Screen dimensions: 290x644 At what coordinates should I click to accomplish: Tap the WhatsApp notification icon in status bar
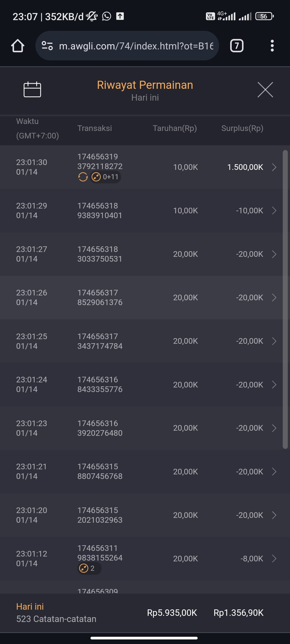pos(107,16)
